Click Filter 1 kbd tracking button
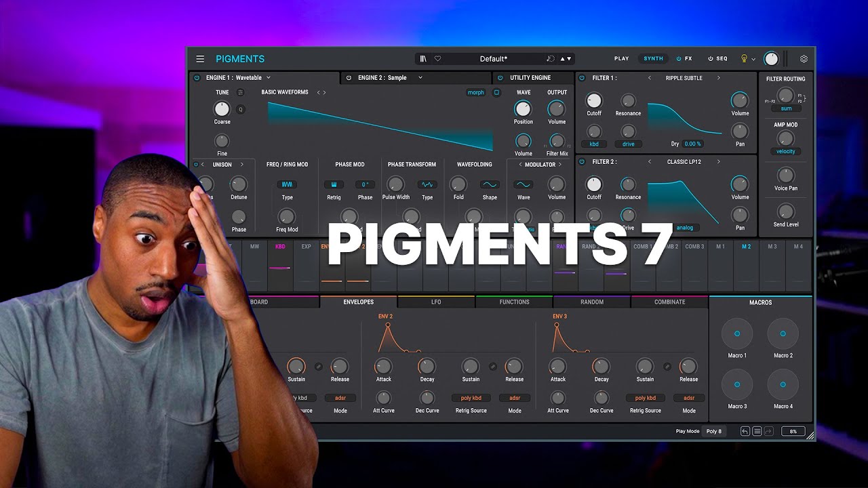 594,144
